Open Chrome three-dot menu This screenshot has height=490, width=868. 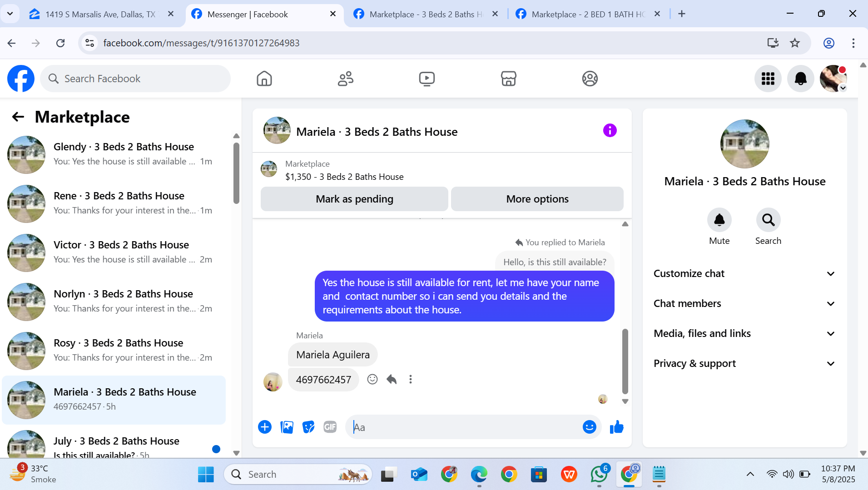coord(853,43)
